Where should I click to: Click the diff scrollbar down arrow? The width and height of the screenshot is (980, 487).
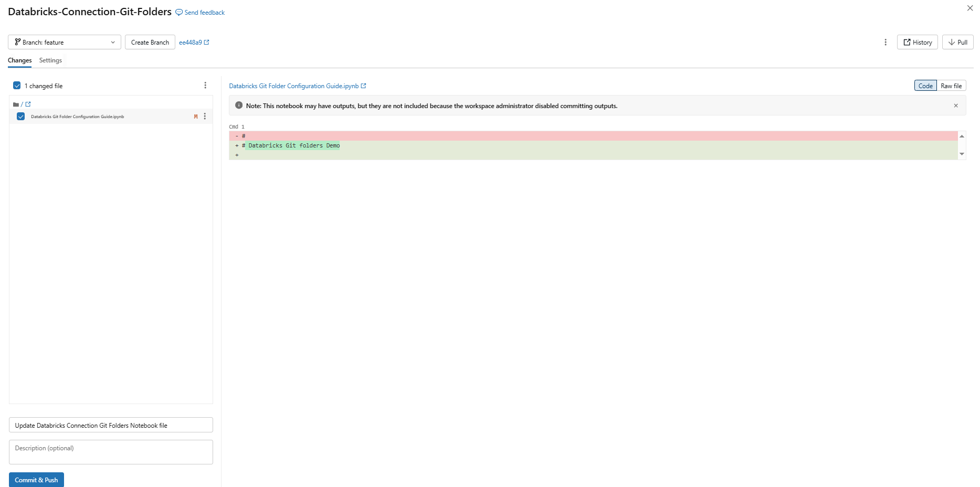point(962,154)
